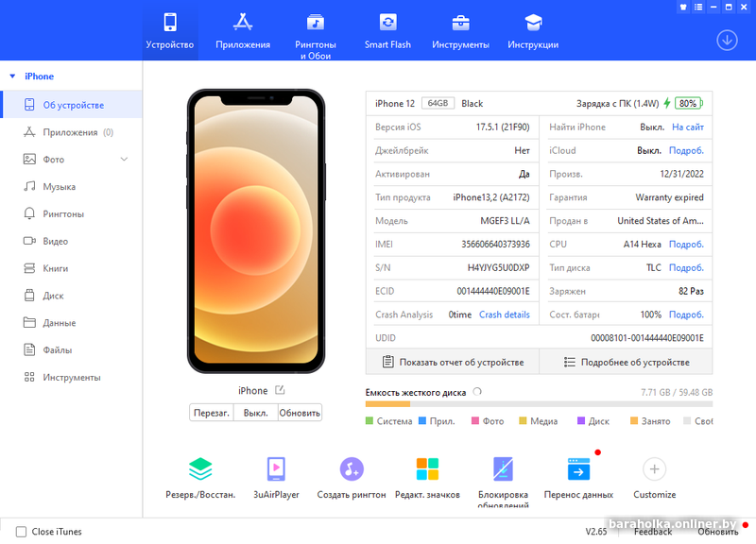Click the disk capacity usage bar
The width and height of the screenshot is (756, 544).
539,404
